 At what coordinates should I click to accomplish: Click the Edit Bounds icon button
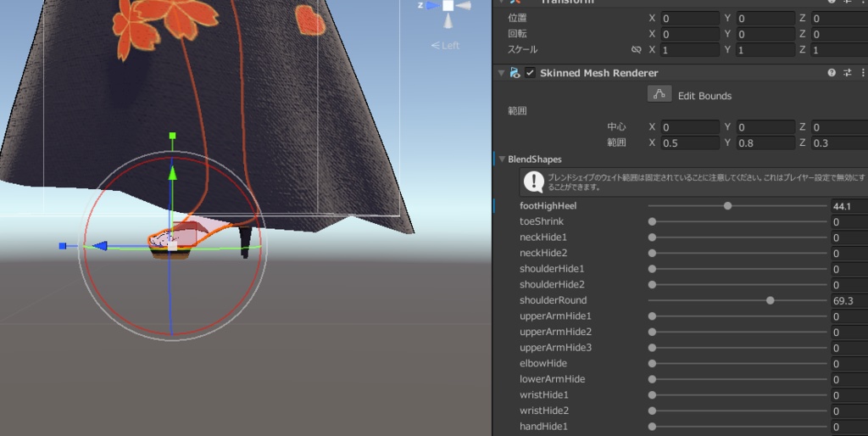pos(659,95)
